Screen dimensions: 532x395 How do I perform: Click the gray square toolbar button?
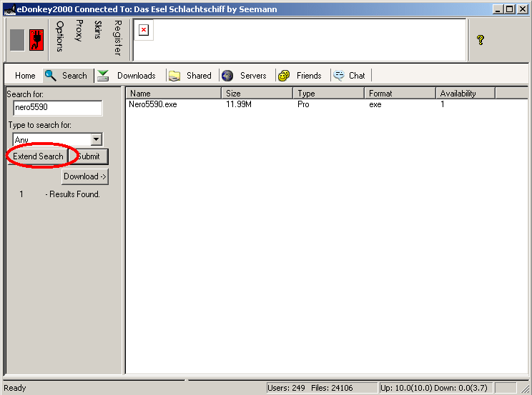click(17, 40)
